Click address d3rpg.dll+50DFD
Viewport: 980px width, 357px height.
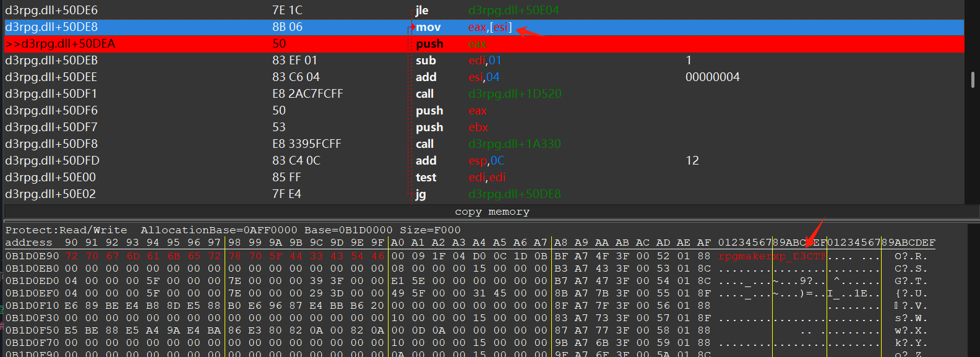click(52, 161)
